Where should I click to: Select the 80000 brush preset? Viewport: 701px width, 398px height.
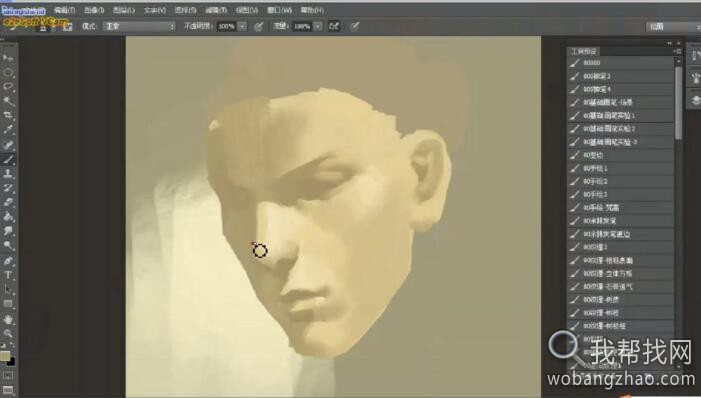[621, 63]
